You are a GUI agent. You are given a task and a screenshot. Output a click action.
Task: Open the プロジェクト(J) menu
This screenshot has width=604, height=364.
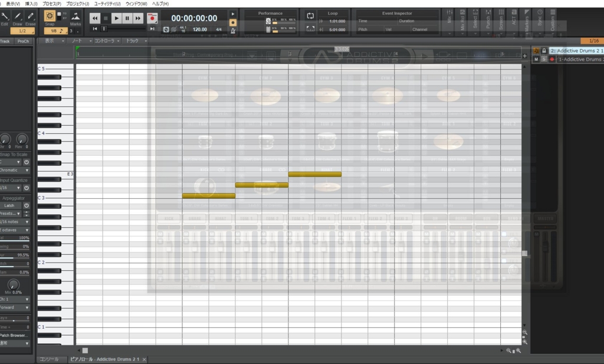[77, 4]
